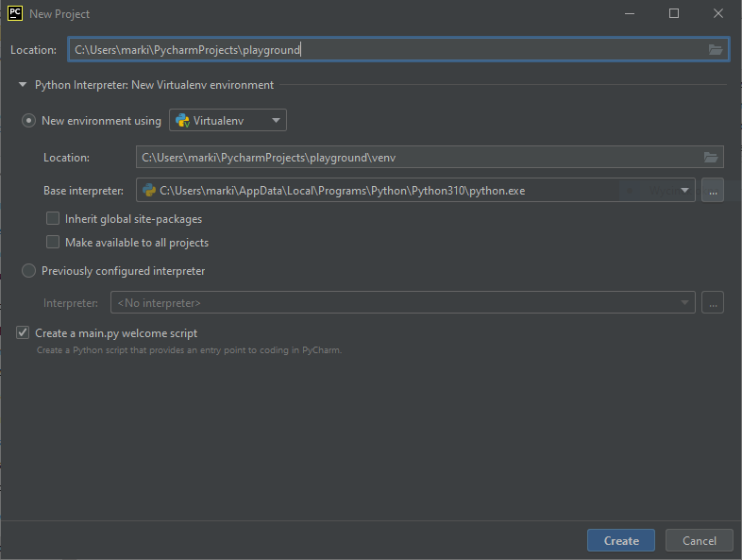This screenshot has width=742, height=560.
Task: Click the Virtualenv Python icon in combo box
Action: click(x=182, y=121)
